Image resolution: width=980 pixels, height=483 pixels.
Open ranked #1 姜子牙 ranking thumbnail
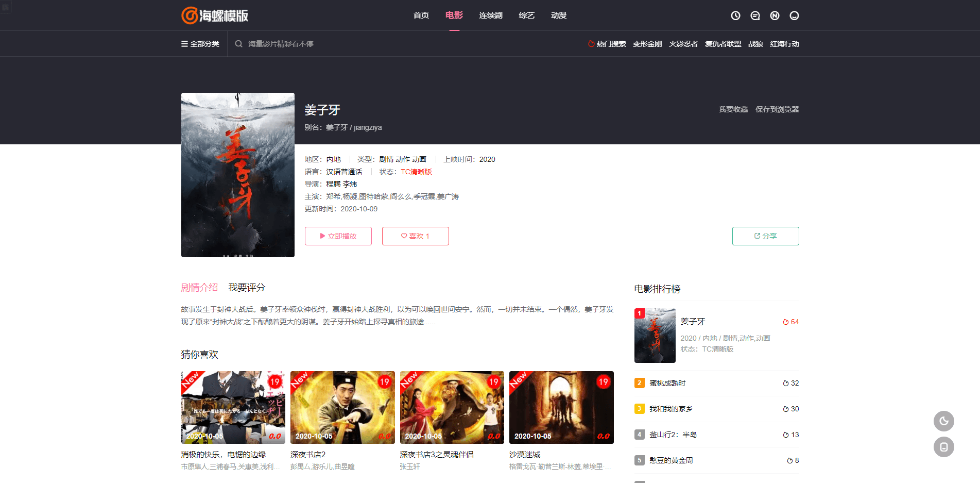(x=655, y=336)
